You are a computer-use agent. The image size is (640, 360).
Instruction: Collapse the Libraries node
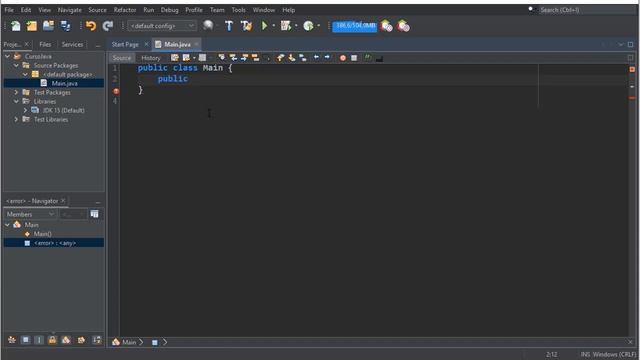(x=16, y=101)
